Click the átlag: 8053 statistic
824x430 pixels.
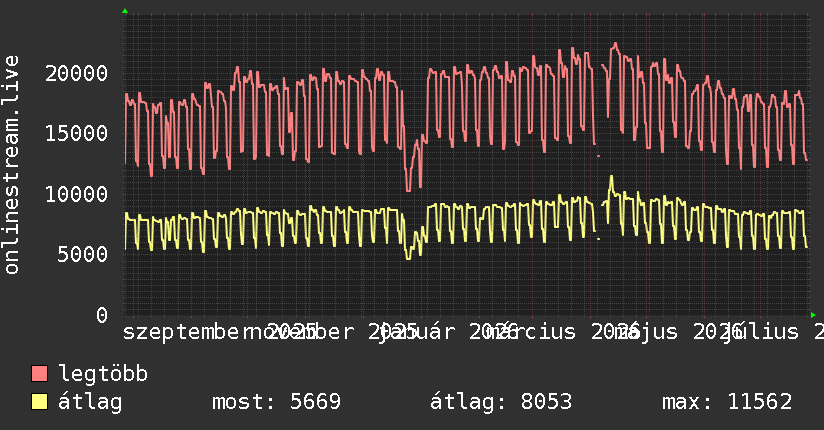(x=501, y=402)
